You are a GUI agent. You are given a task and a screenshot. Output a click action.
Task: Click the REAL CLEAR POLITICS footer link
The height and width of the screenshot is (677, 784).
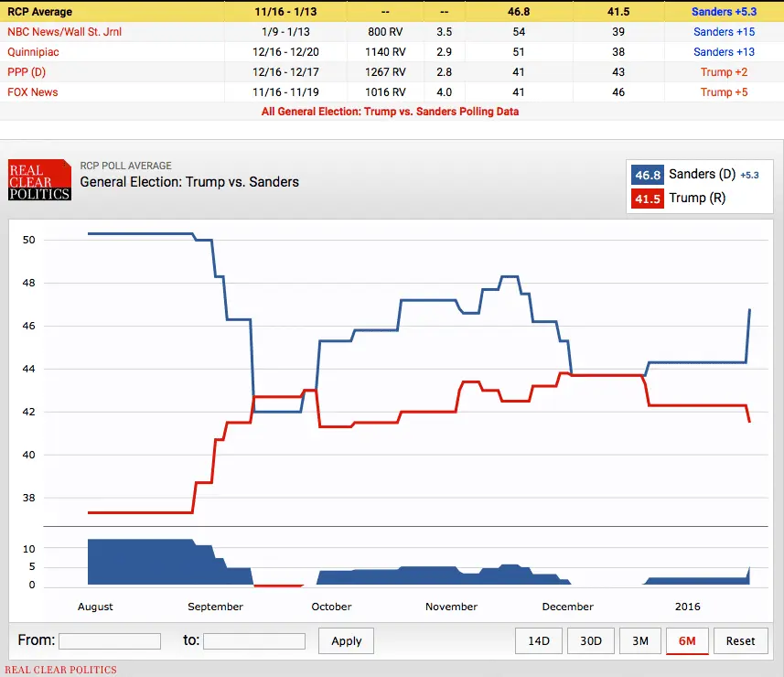(x=60, y=670)
